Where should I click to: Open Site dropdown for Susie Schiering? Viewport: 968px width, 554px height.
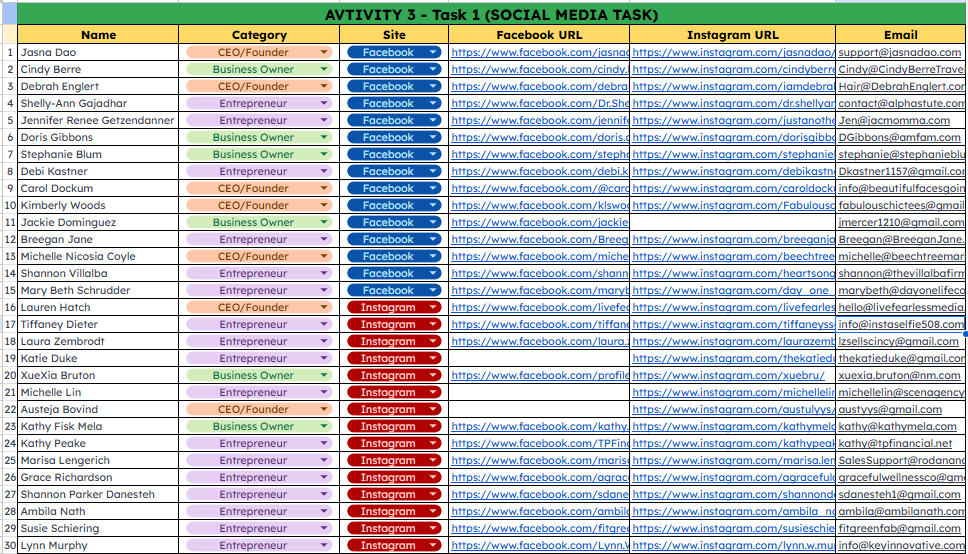(x=433, y=528)
